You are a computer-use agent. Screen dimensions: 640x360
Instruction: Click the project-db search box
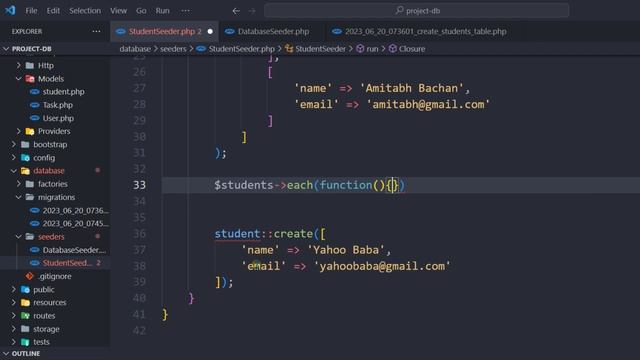pos(417,11)
